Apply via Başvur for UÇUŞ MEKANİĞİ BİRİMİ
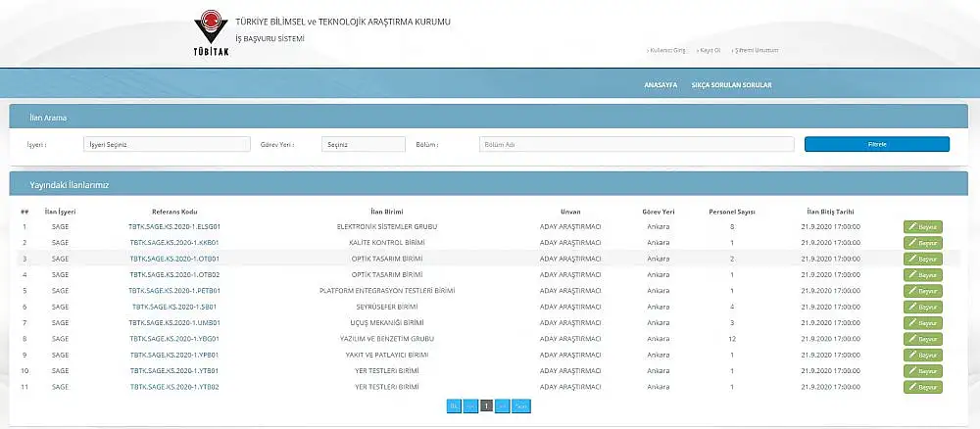This screenshot has height=429, width=980. (x=923, y=323)
